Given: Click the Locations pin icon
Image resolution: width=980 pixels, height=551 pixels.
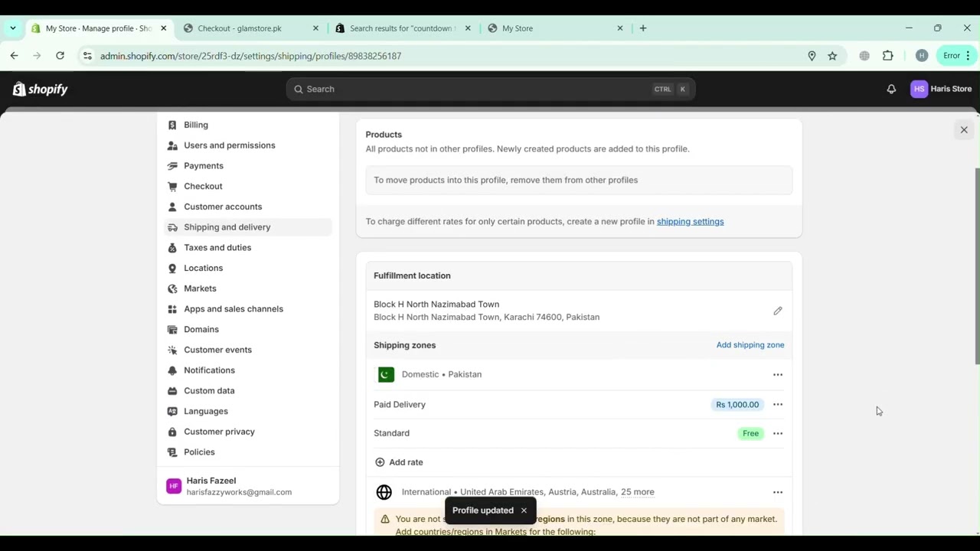Looking at the screenshot, I should click(x=172, y=268).
